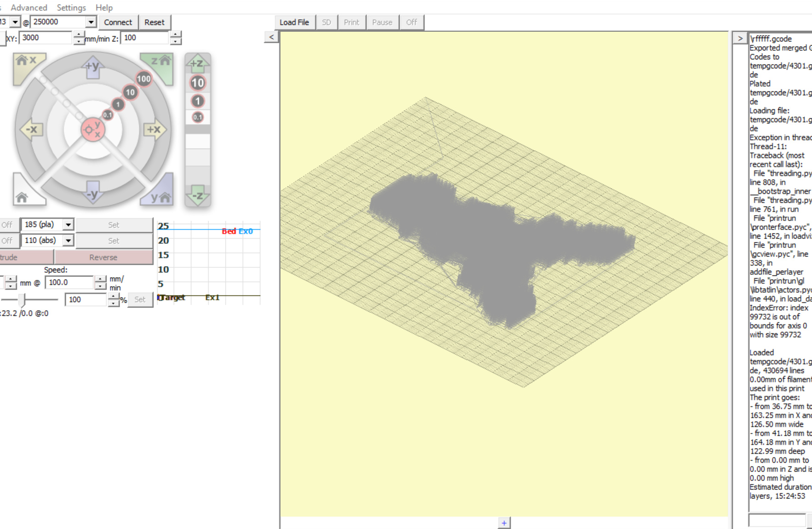Jog the printer in the -X direction
The width and height of the screenshot is (812, 529).
tap(32, 130)
